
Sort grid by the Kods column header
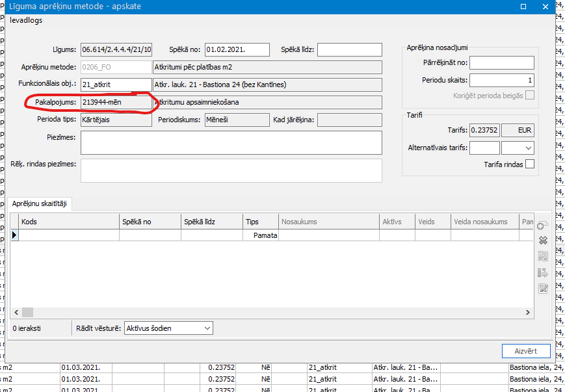[x=68, y=222]
